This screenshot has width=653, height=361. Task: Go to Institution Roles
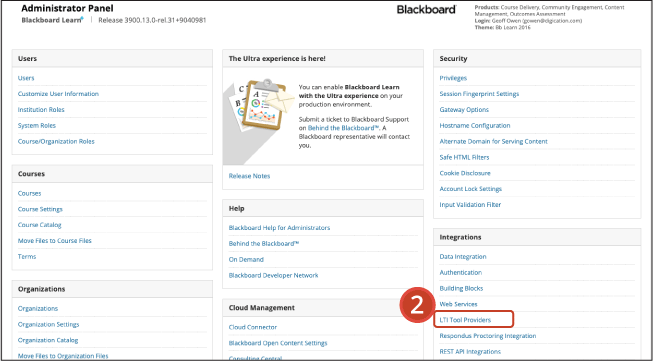pyautogui.click(x=41, y=110)
